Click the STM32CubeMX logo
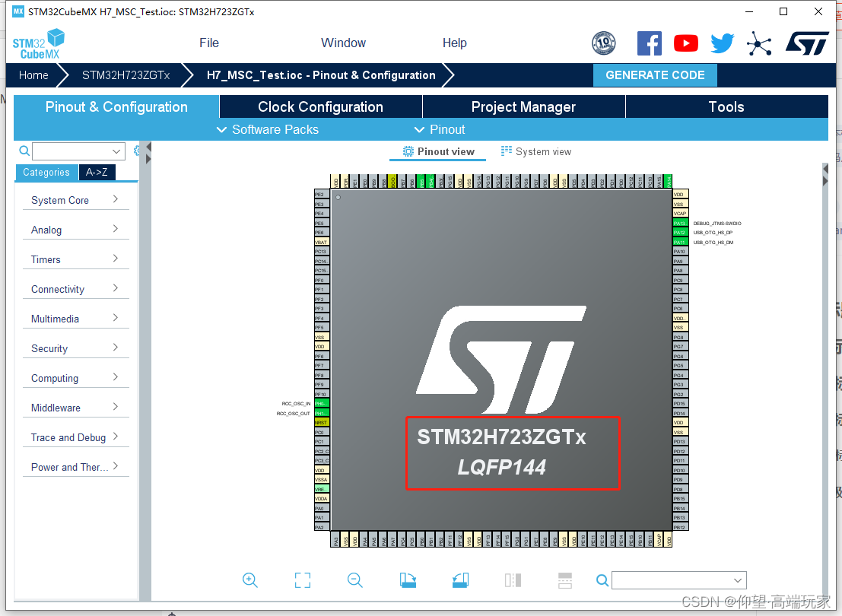Image resolution: width=842 pixels, height=616 pixels. [x=38, y=44]
